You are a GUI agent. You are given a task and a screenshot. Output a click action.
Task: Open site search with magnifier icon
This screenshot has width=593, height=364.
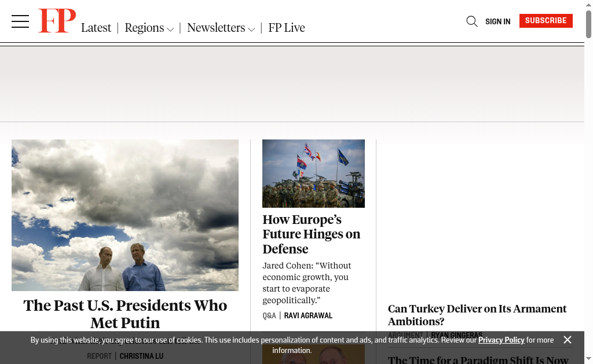click(x=471, y=21)
